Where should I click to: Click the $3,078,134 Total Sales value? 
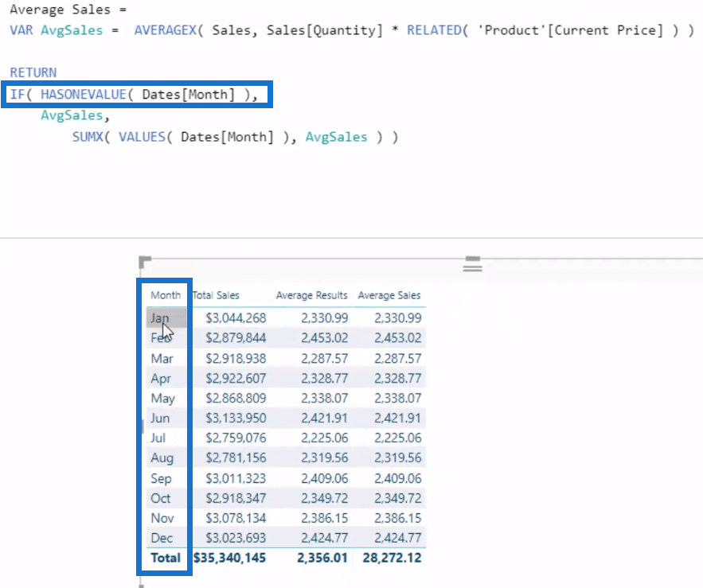click(x=236, y=518)
